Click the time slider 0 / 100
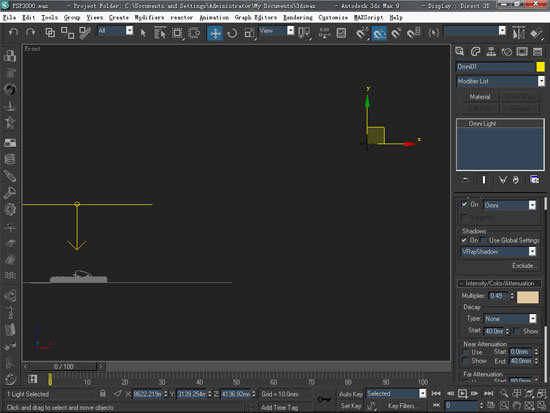This screenshot has width=550, height=413. tap(63, 366)
